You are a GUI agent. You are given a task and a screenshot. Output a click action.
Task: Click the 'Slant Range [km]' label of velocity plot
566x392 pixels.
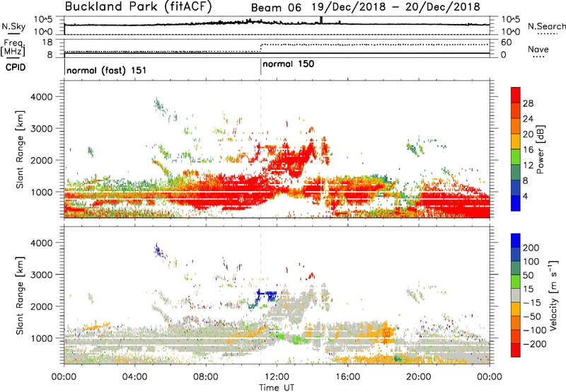pyautogui.click(x=20, y=296)
